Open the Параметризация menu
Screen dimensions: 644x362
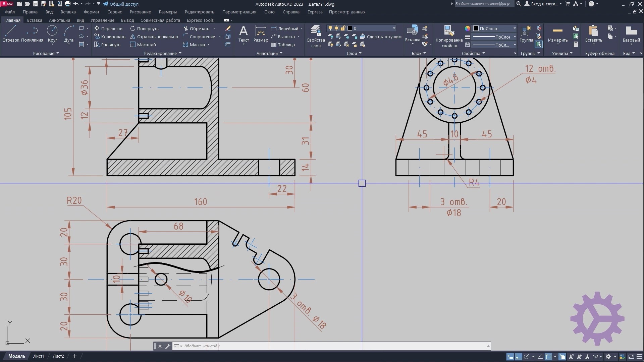(239, 12)
